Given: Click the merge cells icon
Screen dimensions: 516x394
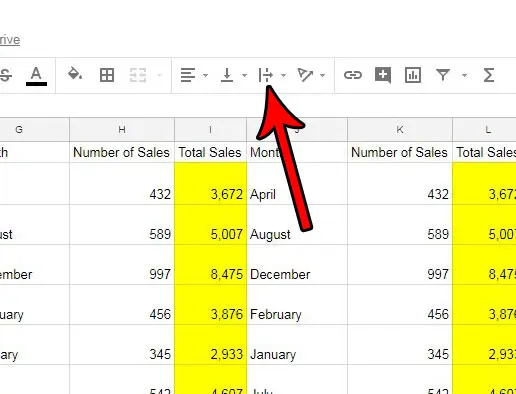Looking at the screenshot, I should coord(138,75).
